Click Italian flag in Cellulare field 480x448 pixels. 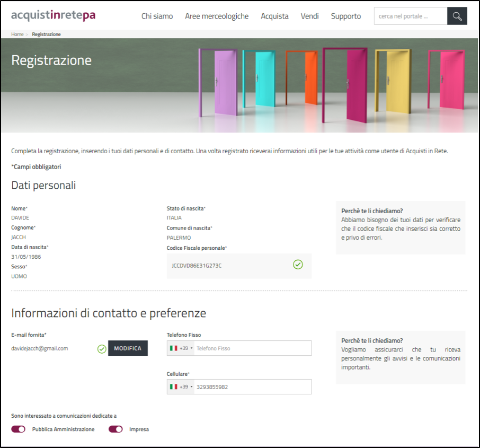click(173, 387)
